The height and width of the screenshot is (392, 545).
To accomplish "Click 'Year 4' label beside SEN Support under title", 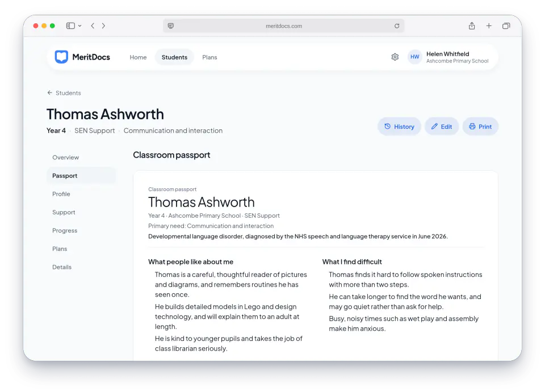I will pyautogui.click(x=56, y=130).
